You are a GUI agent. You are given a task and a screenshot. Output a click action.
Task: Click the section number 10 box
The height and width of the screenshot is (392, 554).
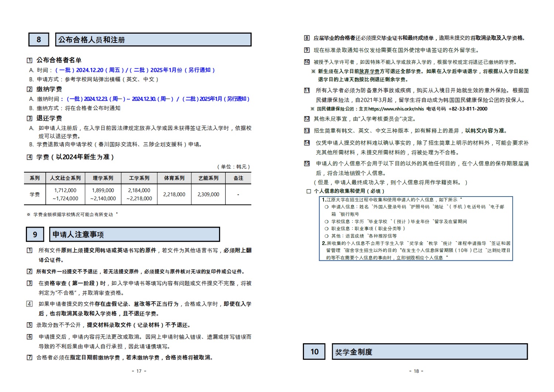314,351
